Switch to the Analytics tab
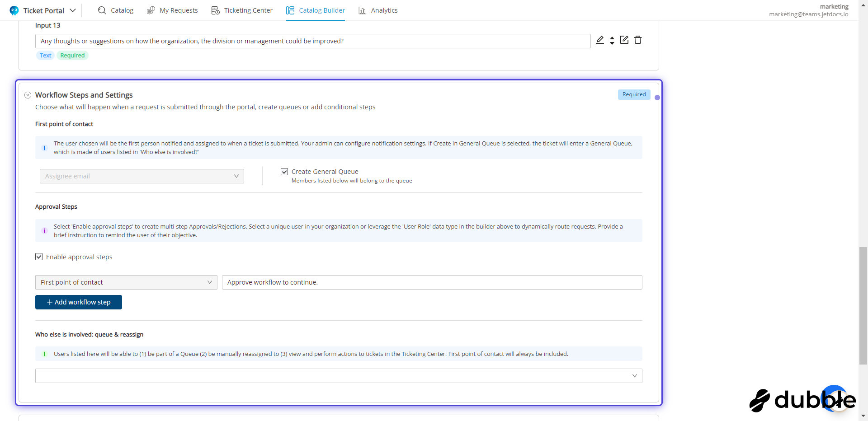 coord(378,10)
